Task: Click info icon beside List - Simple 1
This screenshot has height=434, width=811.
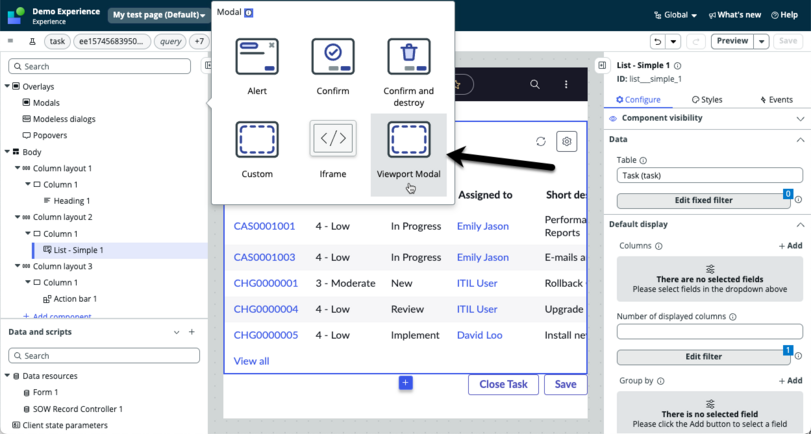Action: click(x=678, y=66)
